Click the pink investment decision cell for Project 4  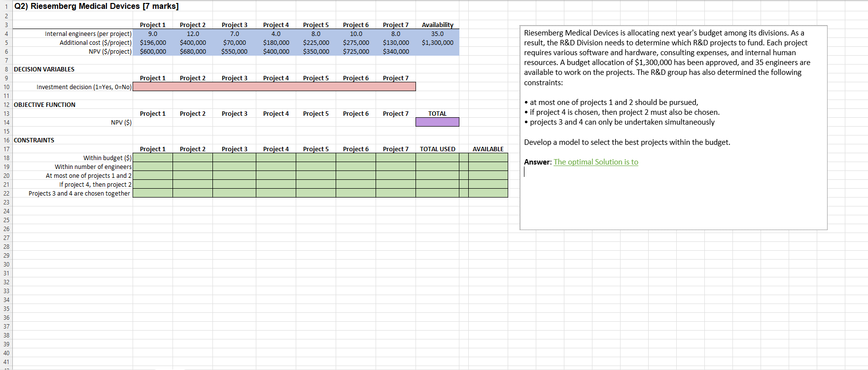coord(276,87)
